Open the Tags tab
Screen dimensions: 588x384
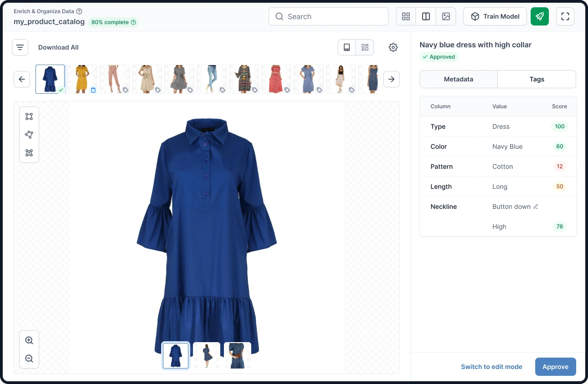point(537,79)
